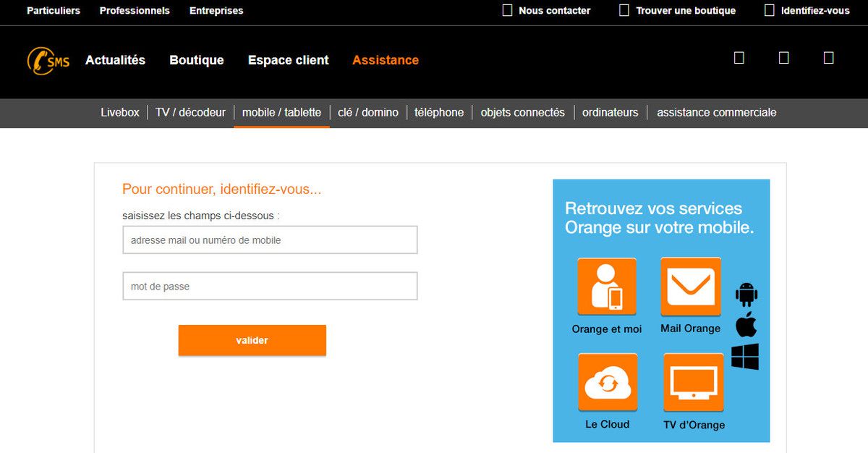Go to Espace client
This screenshot has height=453, width=868.
[289, 60]
